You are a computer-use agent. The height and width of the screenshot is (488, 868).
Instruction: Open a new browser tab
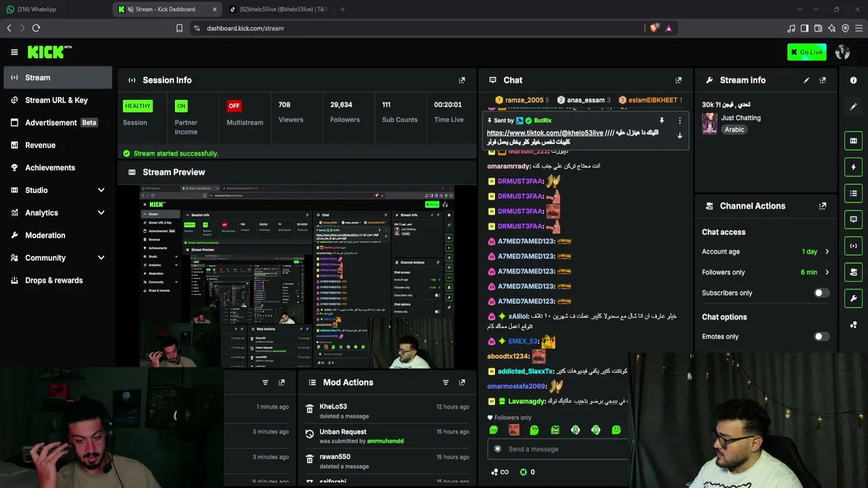coord(342,9)
